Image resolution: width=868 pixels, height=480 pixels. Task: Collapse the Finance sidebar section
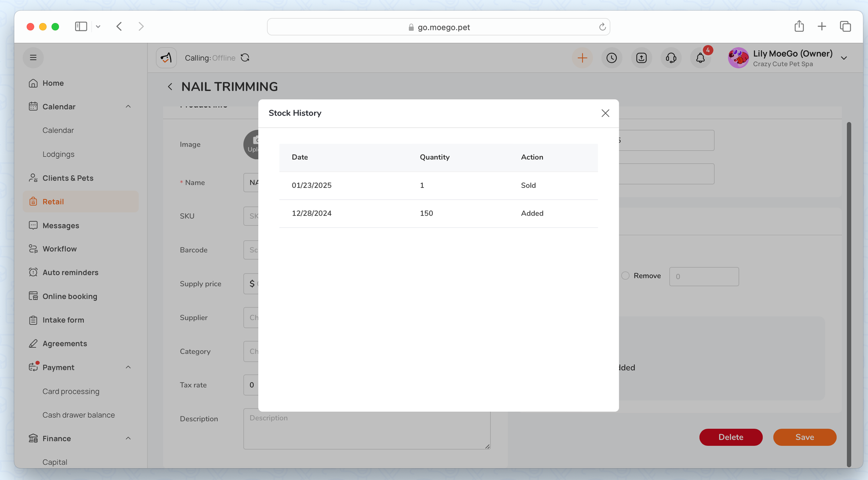point(128,438)
